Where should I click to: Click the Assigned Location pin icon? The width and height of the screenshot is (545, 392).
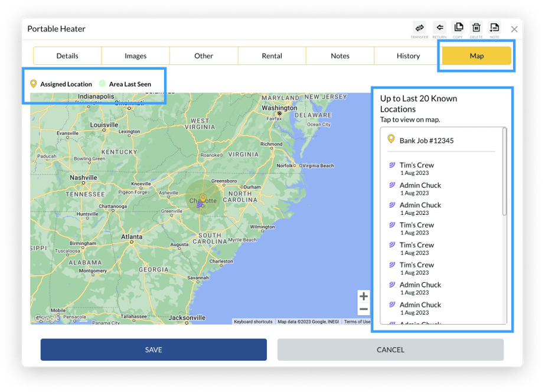click(x=34, y=84)
